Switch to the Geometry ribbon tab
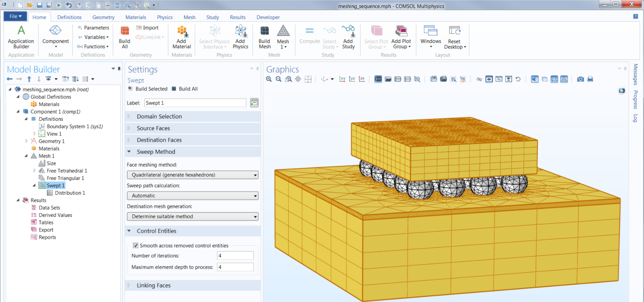This screenshot has height=302, width=644. 103,17
